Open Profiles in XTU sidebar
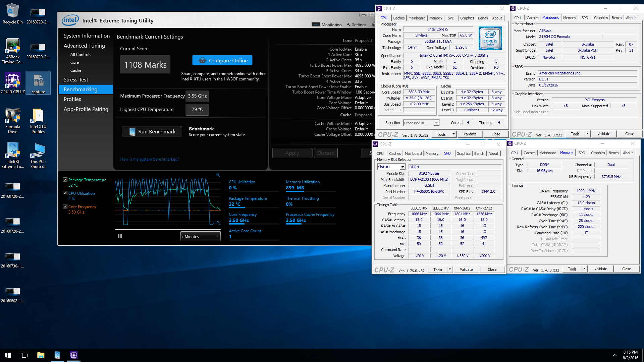The image size is (644, 362). [x=72, y=99]
